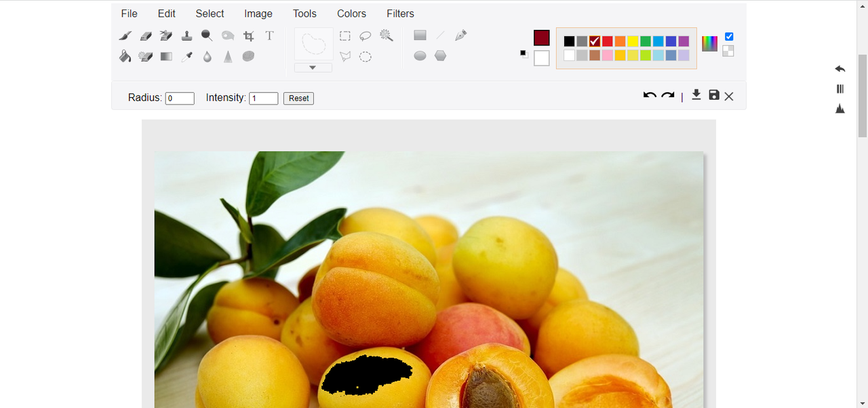
Task: Open the Tools menu
Action: tap(305, 14)
